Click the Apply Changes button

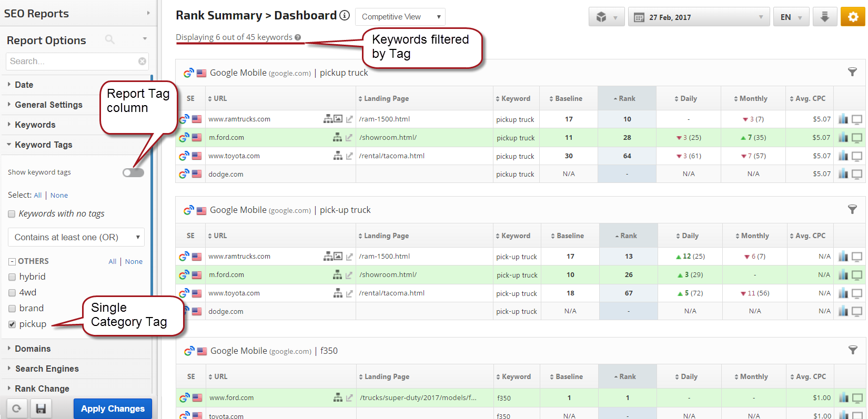tap(113, 408)
